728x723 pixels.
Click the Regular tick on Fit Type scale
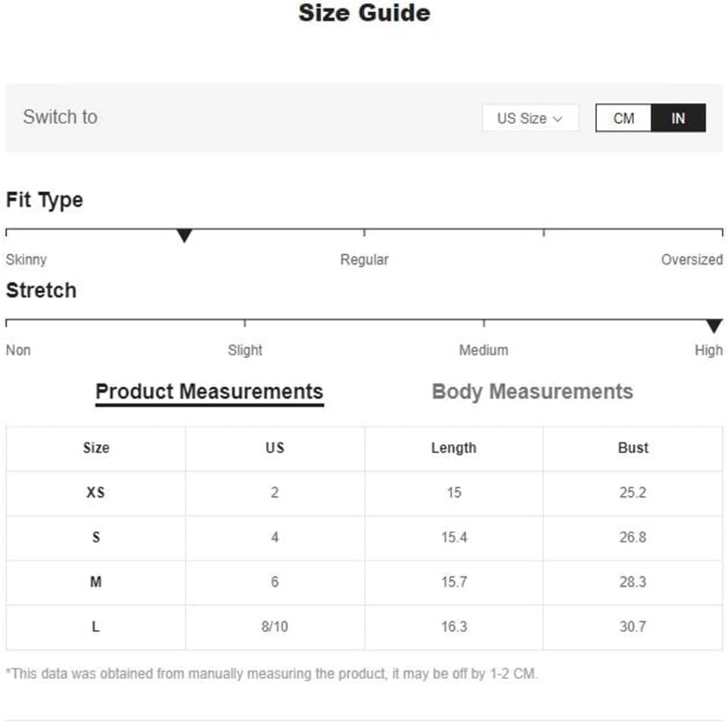(x=365, y=232)
